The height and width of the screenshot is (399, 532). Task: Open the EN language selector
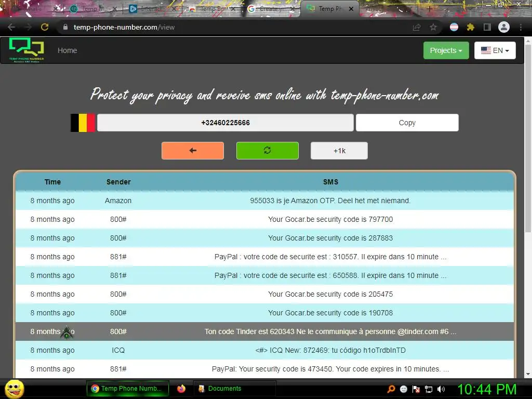tap(495, 50)
